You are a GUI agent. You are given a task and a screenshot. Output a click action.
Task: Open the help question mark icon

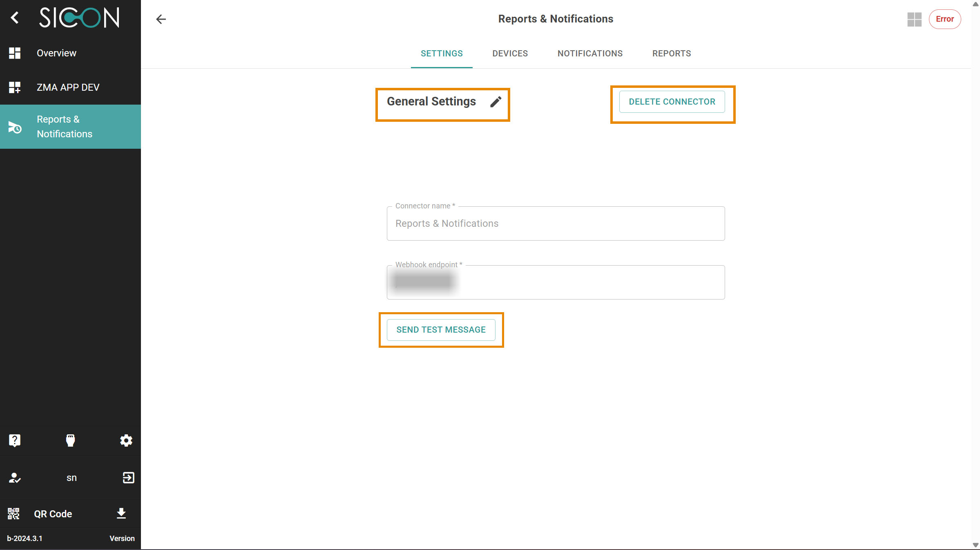coord(15,440)
